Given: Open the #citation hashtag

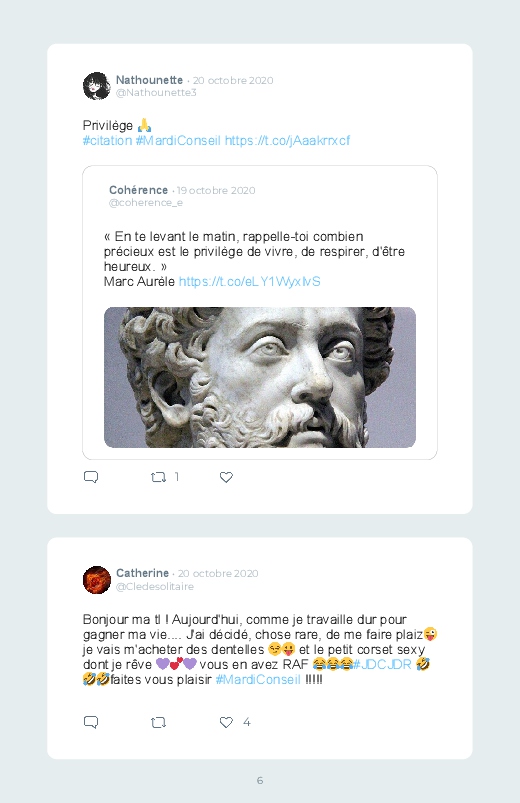Looking at the screenshot, I should pos(108,140).
